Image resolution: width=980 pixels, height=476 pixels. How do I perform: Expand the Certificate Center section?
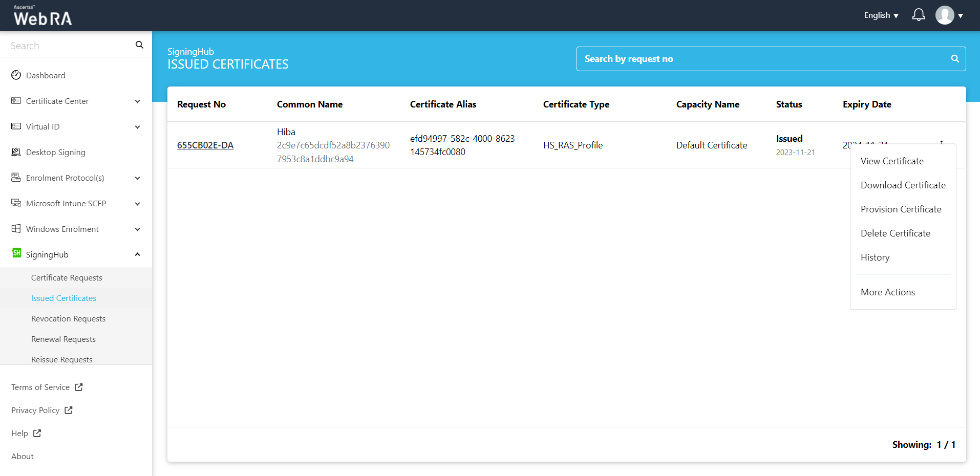click(137, 101)
